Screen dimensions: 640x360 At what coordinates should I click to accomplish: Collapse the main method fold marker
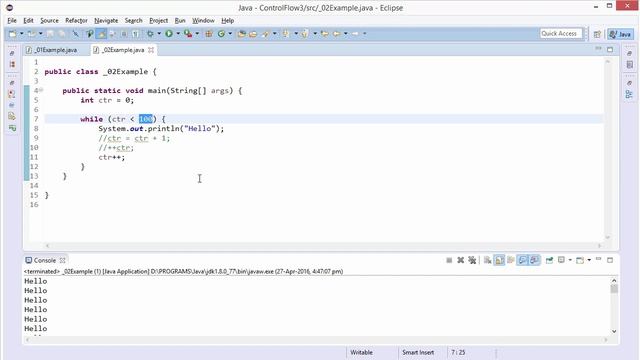point(41,90)
